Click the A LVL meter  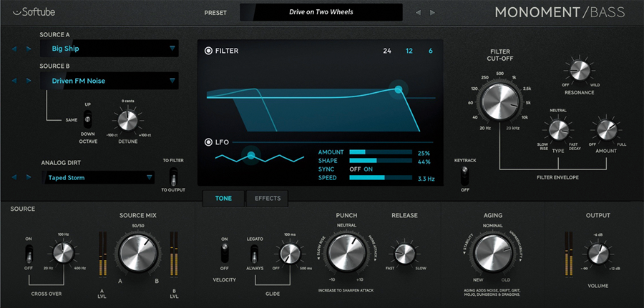102,254
